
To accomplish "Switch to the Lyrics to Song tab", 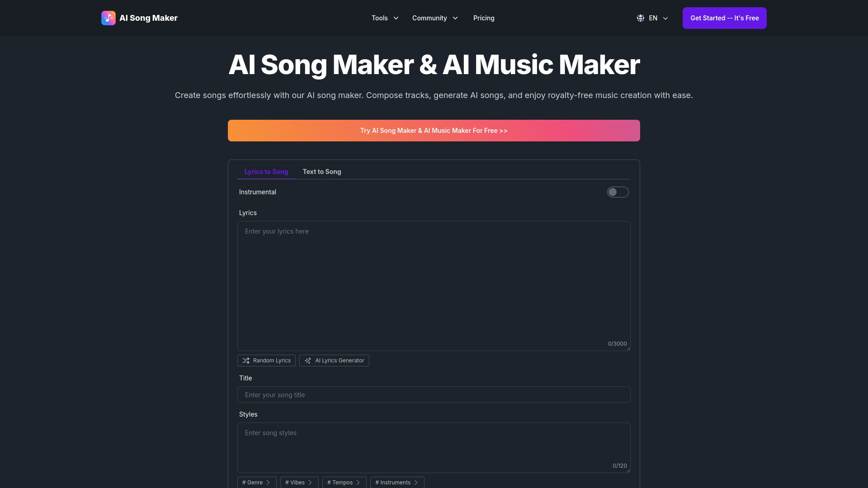I will point(266,171).
